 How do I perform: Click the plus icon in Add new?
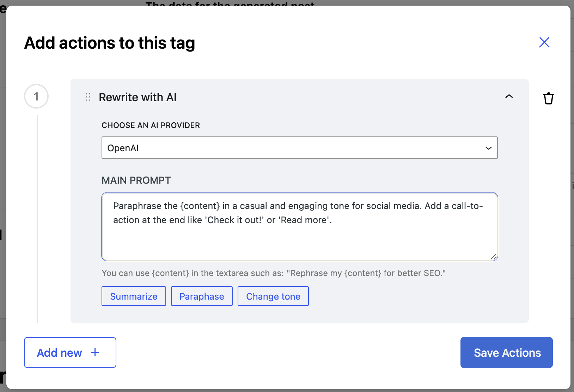coord(95,353)
